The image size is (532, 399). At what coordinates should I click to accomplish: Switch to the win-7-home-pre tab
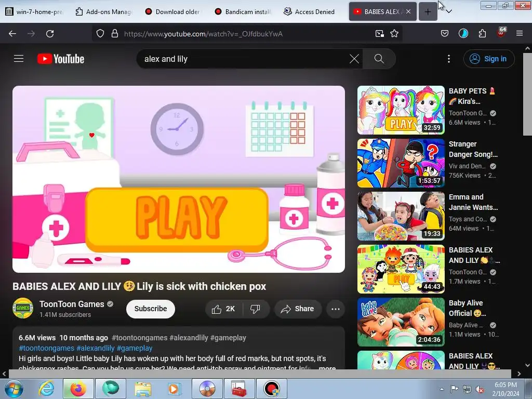pos(34,11)
